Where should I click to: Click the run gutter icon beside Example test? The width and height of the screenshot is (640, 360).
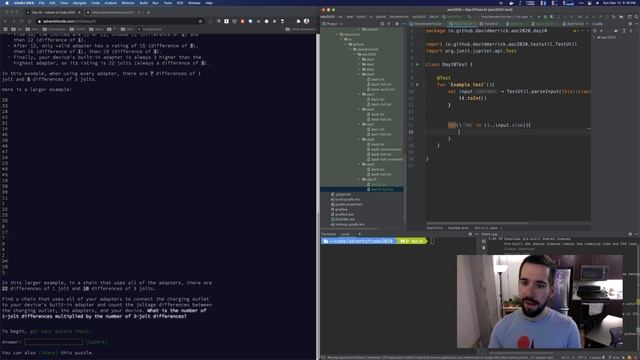(417, 84)
